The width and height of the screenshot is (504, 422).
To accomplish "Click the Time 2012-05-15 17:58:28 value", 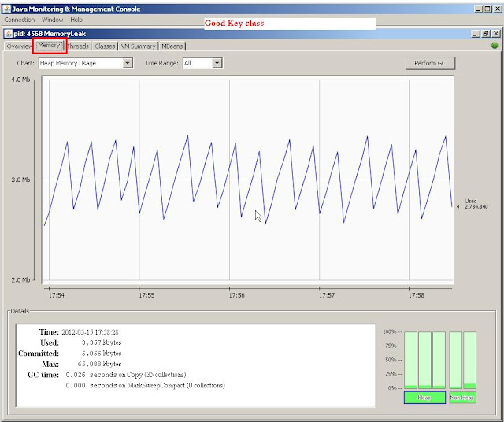I will 90,332.
